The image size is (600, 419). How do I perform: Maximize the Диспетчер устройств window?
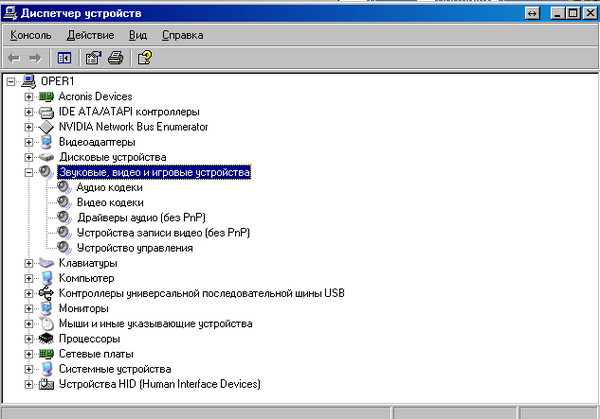(x=573, y=14)
